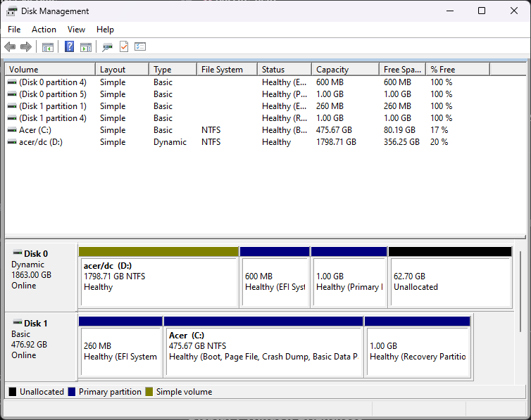Click drive icon for Disk 1 partition 1 row
The height and width of the screenshot is (420, 531).
click(12, 106)
